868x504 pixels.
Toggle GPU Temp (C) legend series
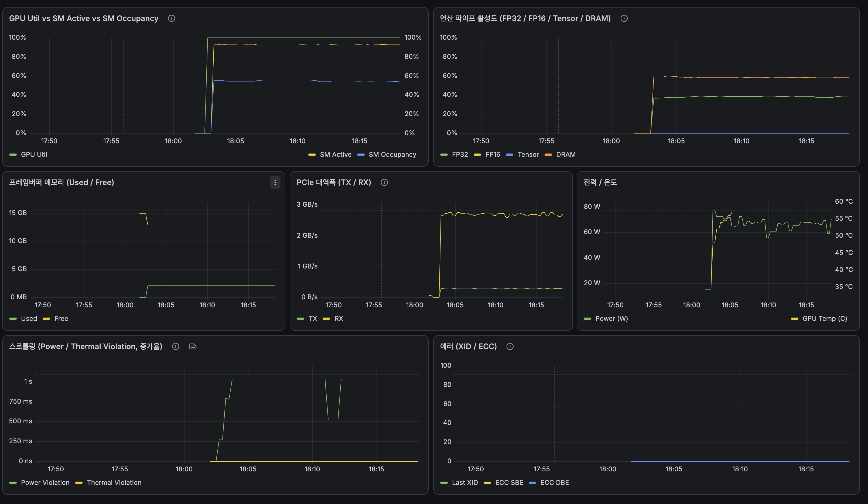(x=825, y=319)
